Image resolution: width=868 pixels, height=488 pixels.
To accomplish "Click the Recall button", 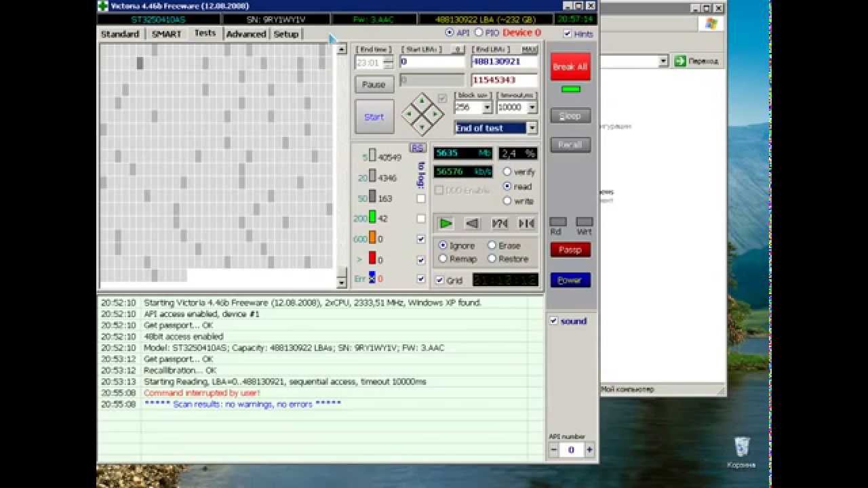I will 570,144.
